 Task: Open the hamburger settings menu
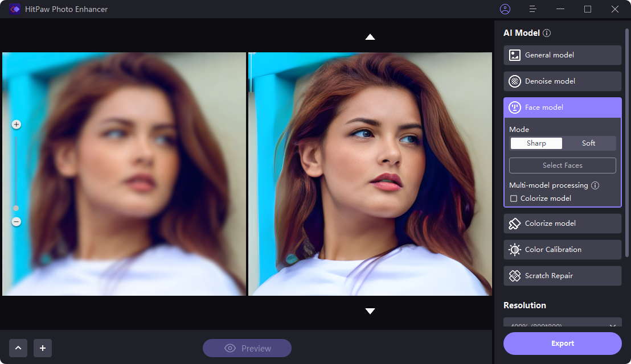click(x=532, y=9)
